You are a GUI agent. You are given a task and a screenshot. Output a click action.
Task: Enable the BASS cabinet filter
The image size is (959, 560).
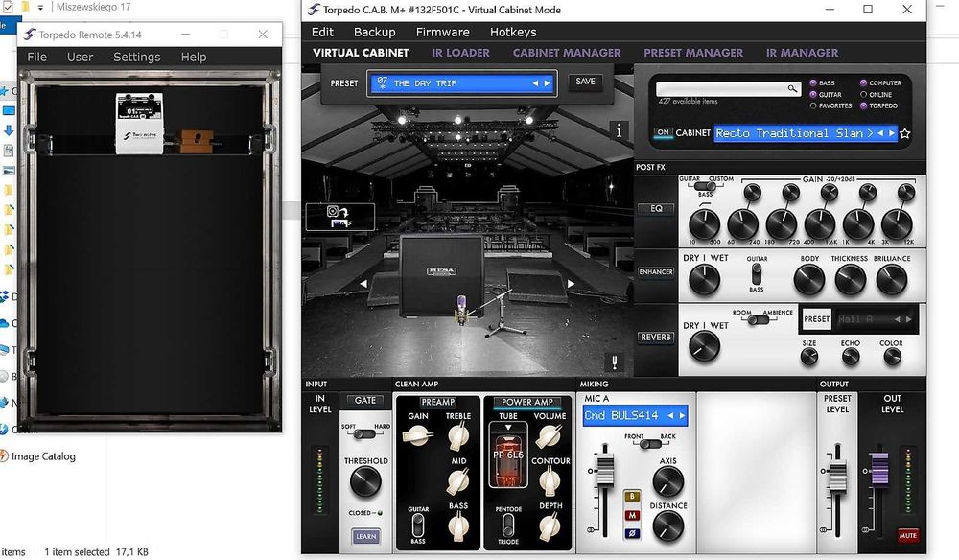(x=813, y=82)
